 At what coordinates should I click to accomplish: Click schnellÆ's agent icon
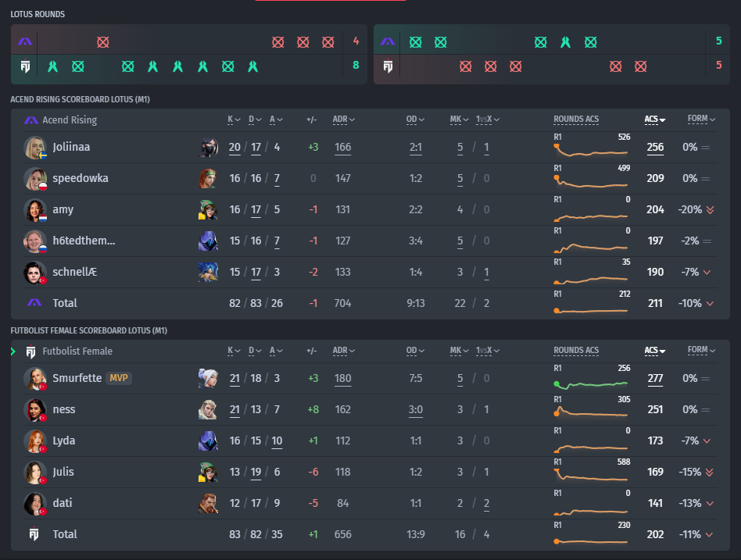[x=208, y=272]
